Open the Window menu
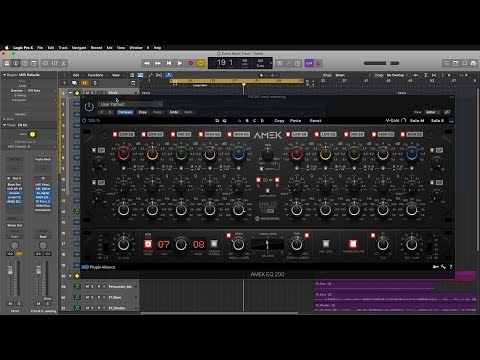Screen dimensions: 480x360 pos(136,48)
